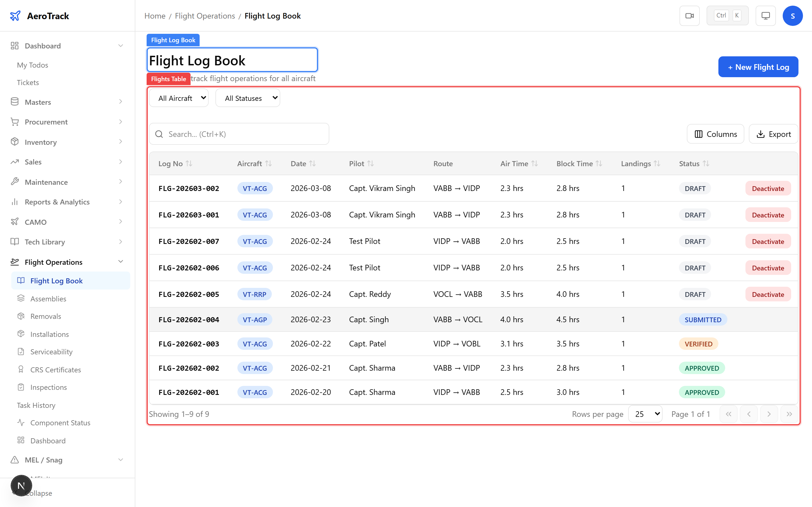Image resolution: width=812 pixels, height=507 pixels.
Task: Open user avatar S menu
Action: click(792, 16)
